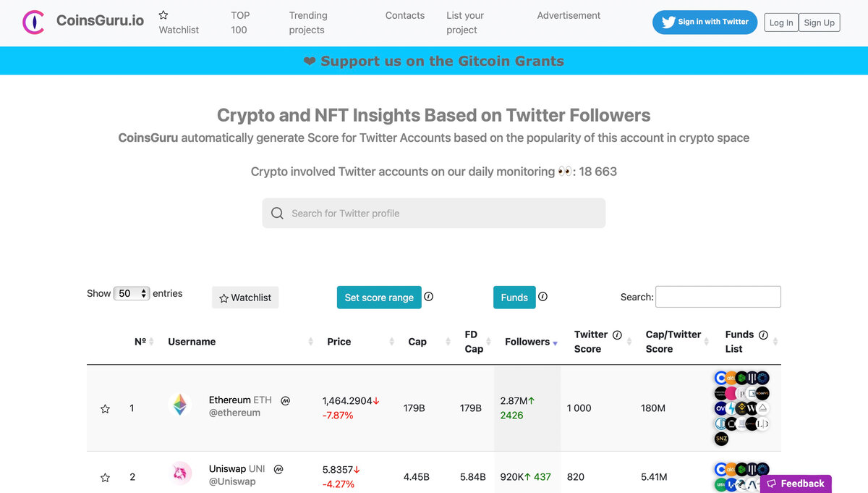Open TOP 100 navigation item
This screenshot has width=868, height=493.
point(239,22)
